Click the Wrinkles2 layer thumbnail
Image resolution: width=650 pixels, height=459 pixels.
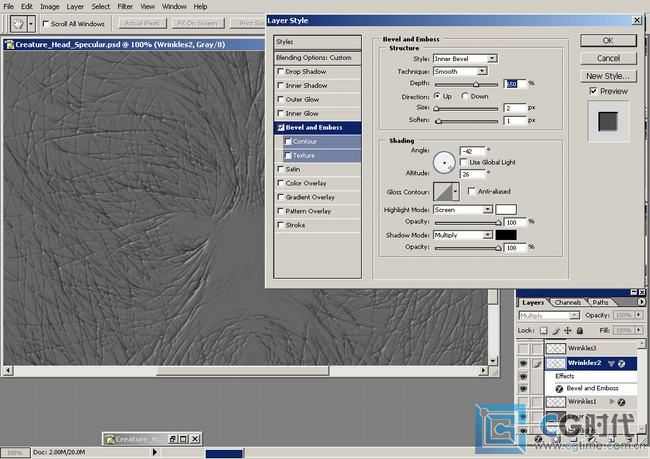[x=556, y=364]
